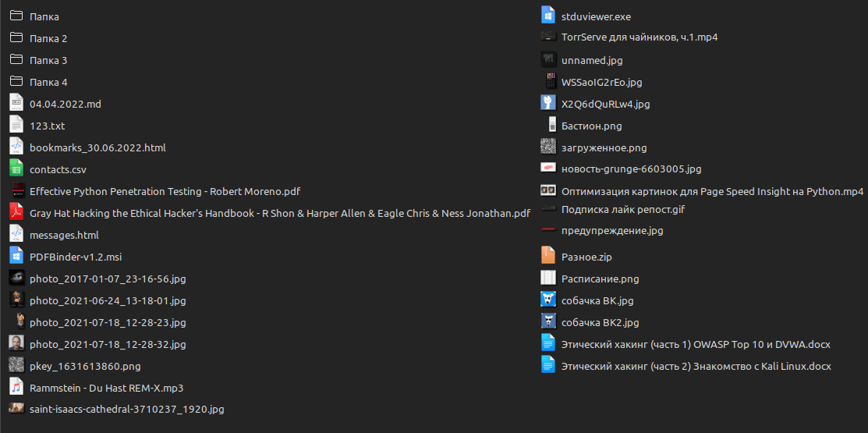
Task: Click the собачка ВК.jpg thumbnail
Action: pos(547,300)
